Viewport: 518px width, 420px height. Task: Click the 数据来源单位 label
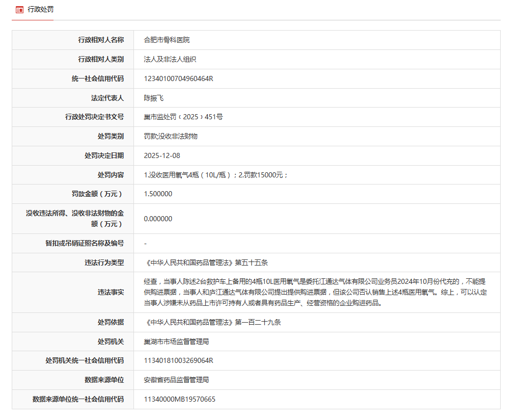104,380
